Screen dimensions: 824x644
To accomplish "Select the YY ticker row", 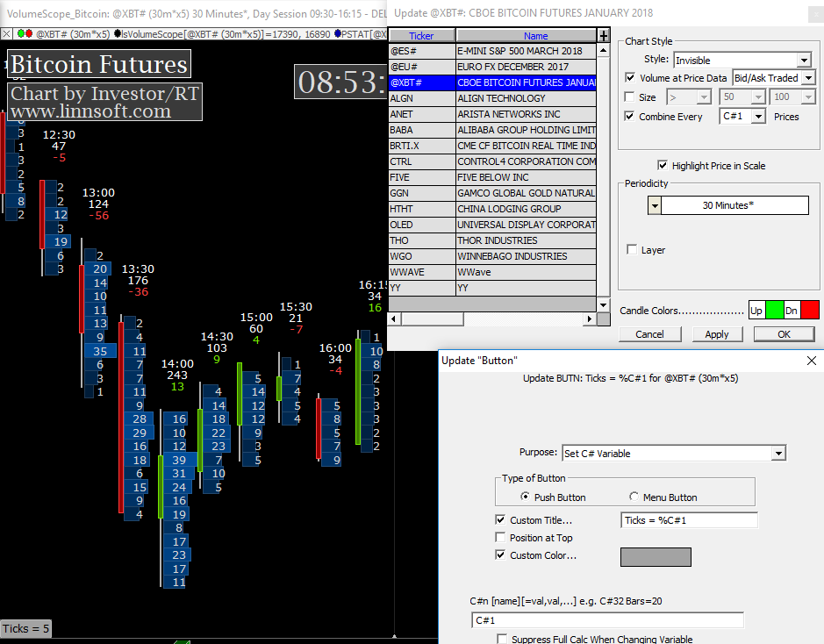I will 492,287.
